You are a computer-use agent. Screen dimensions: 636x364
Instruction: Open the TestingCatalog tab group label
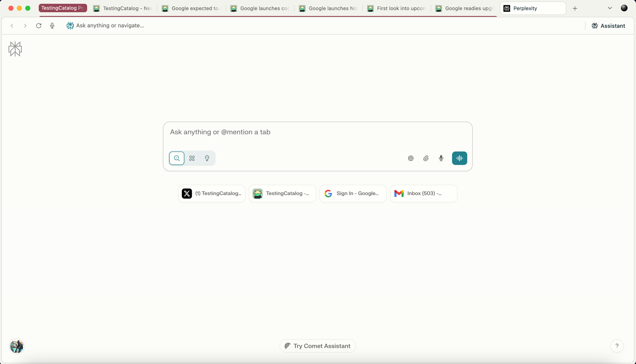pyautogui.click(x=63, y=8)
